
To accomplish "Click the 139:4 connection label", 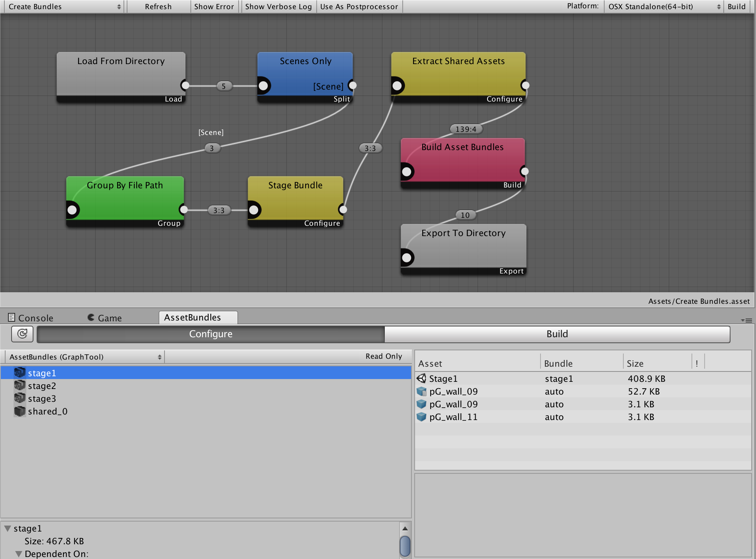I will pos(466,129).
